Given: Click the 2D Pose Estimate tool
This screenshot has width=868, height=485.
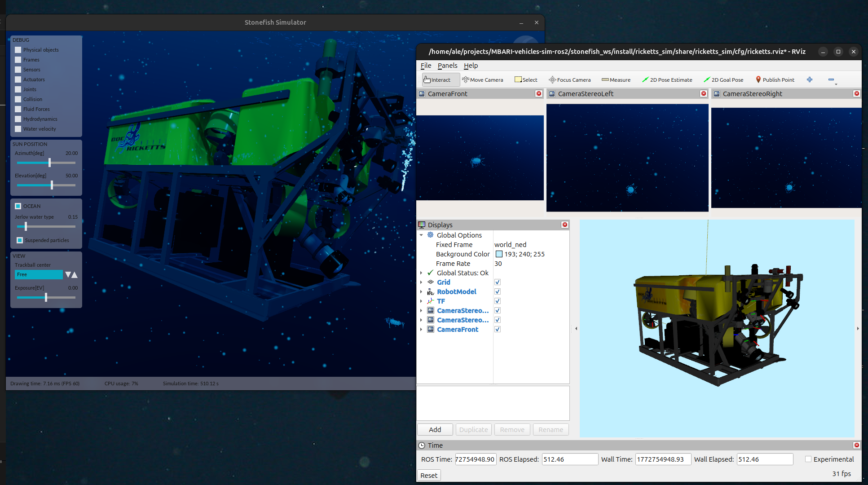Looking at the screenshot, I should 667,80.
